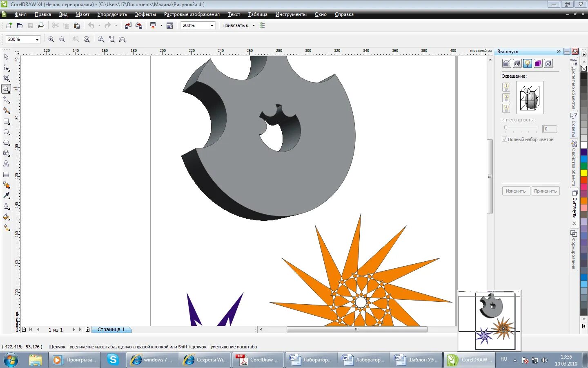Expand the Привязать к dropdown

pyautogui.click(x=254, y=25)
